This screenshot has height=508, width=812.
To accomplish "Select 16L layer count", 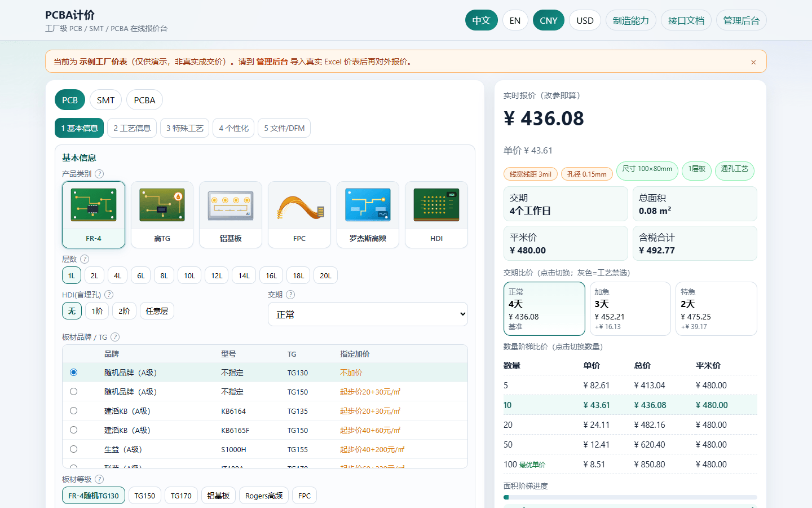I will coord(271,275).
